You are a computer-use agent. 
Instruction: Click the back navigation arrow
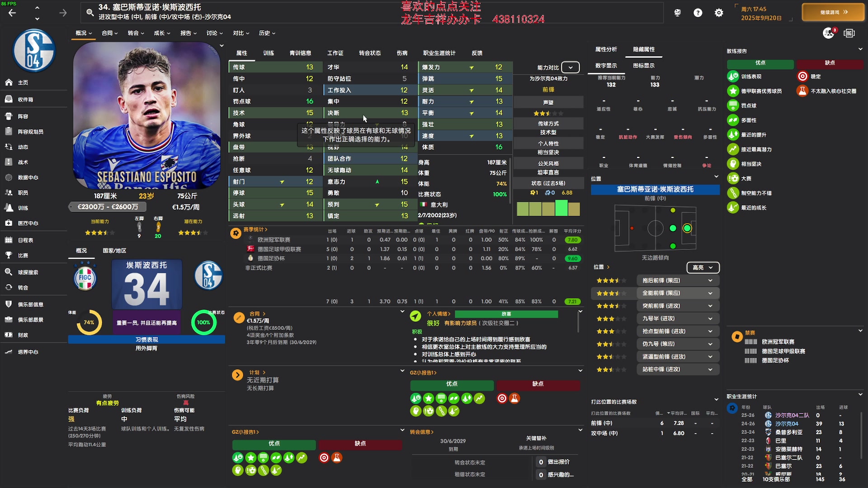(x=12, y=13)
